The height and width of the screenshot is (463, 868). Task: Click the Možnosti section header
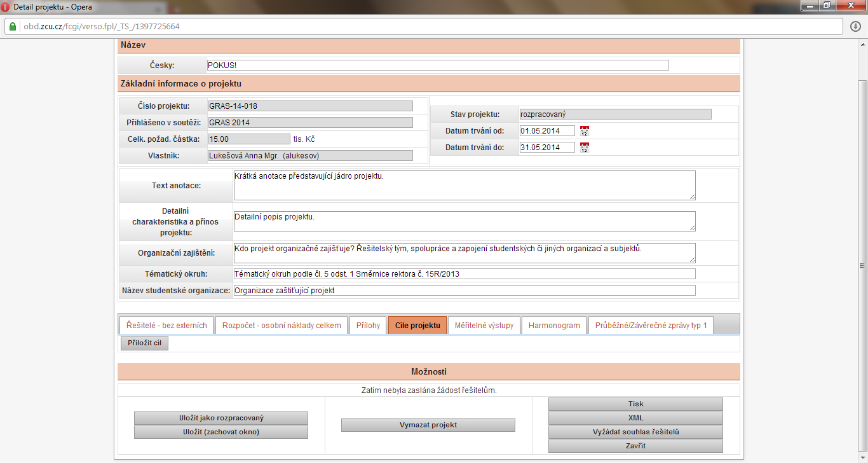tap(429, 371)
